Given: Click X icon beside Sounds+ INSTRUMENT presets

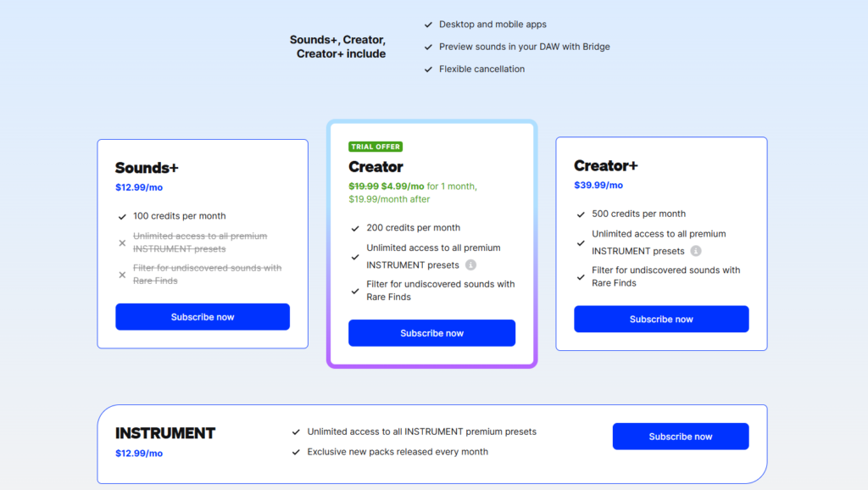Looking at the screenshot, I should [x=122, y=243].
